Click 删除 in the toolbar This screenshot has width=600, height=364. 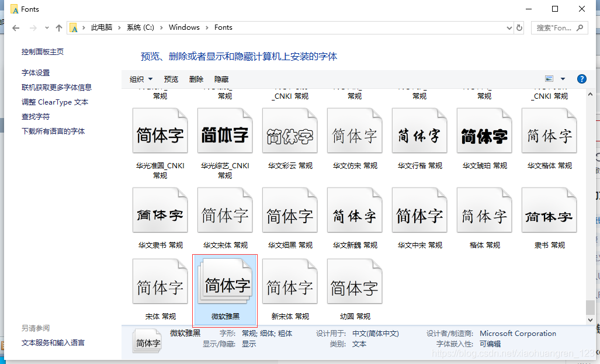coord(196,79)
